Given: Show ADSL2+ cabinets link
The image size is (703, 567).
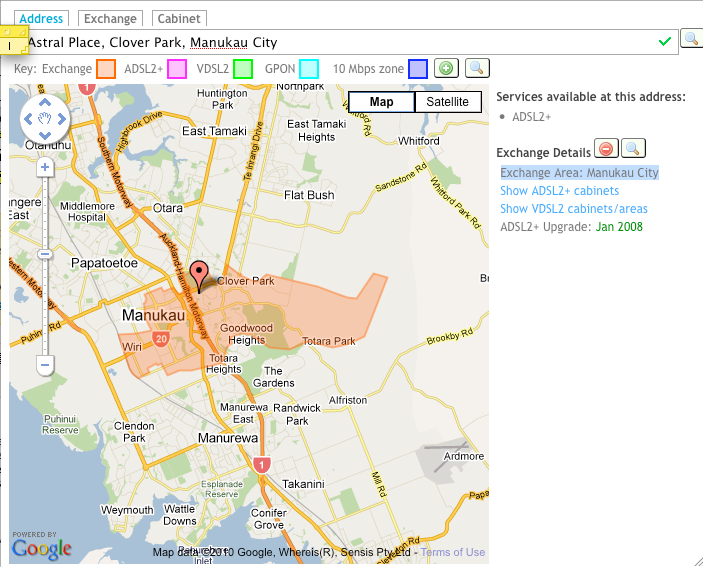Looking at the screenshot, I should click(560, 191).
